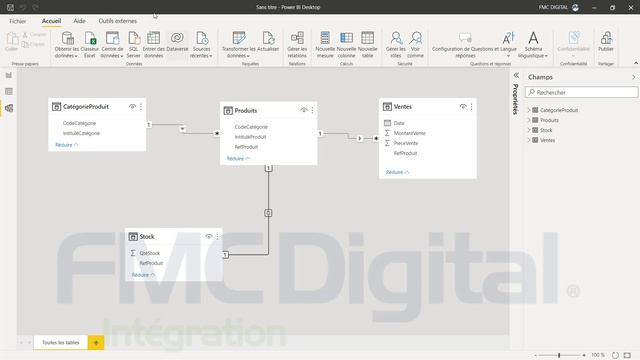This screenshot has height=360, width=640.
Task: Open the Langue option
Action: coord(508,44)
